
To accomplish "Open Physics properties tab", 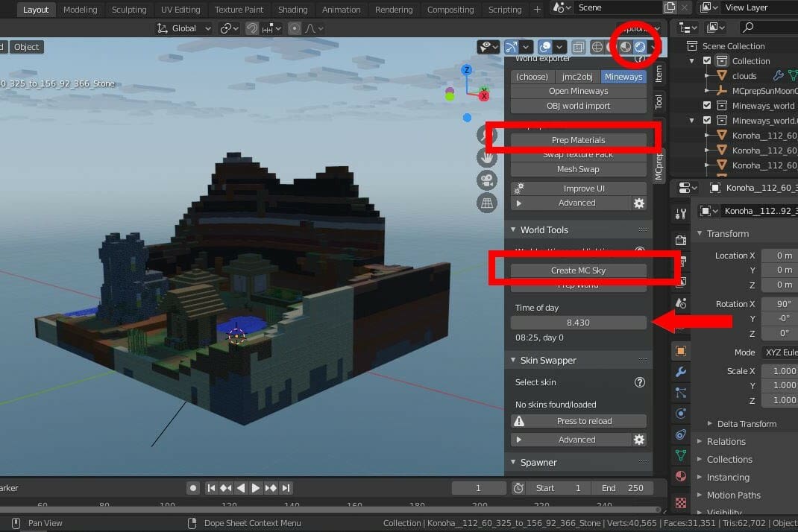I will point(681,414).
